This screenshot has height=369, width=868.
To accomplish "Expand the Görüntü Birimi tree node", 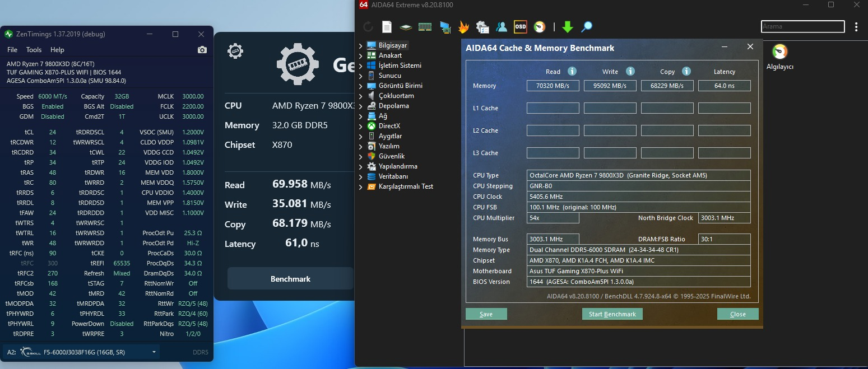I will (x=361, y=86).
